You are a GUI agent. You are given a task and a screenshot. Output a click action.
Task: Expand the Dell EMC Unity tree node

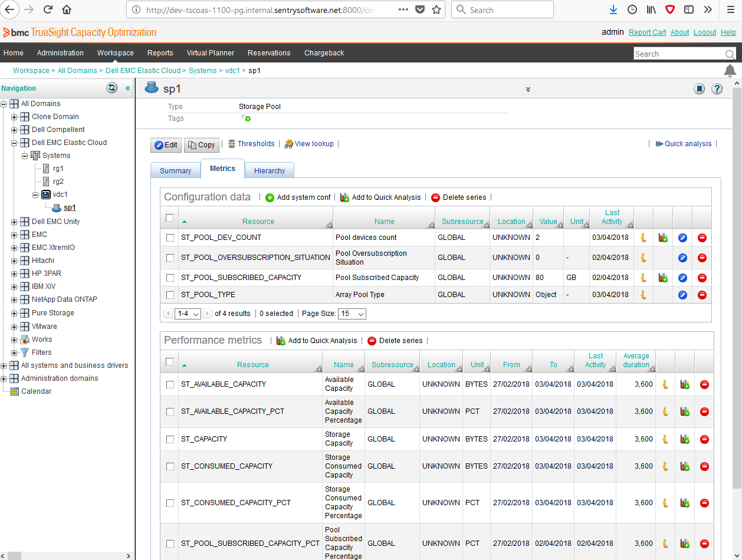point(15,222)
